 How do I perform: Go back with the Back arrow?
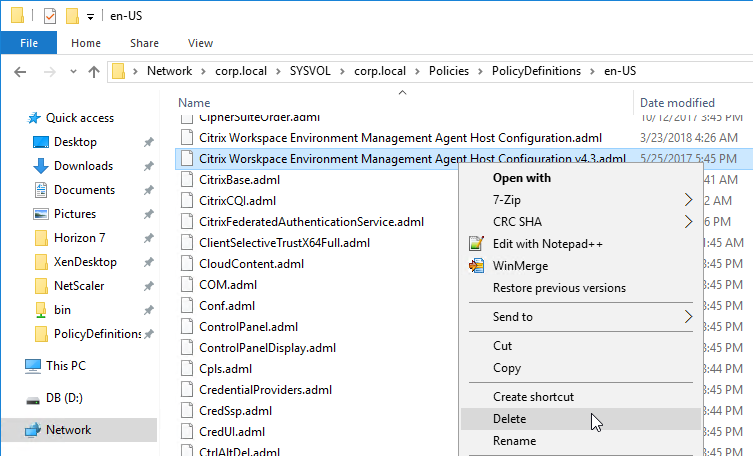(x=20, y=72)
